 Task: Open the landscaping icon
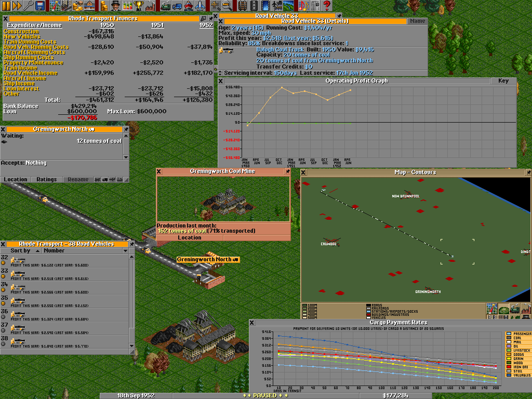288,5
